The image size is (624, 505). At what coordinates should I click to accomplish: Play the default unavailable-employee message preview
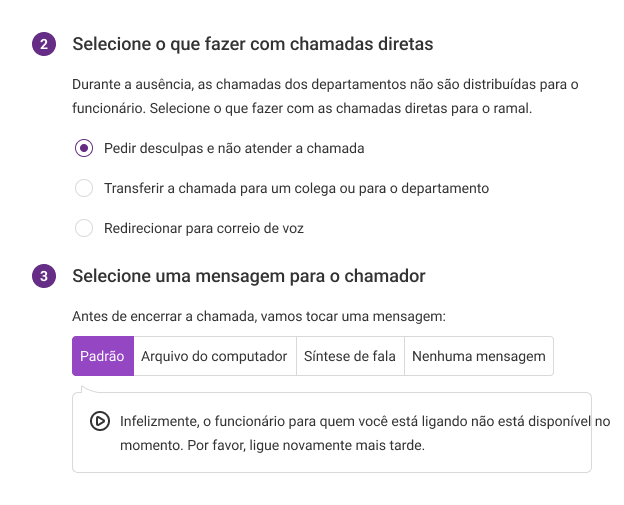[99, 421]
